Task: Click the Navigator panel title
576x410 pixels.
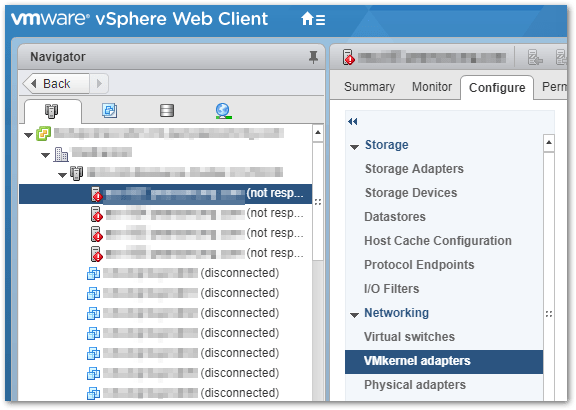Action: (58, 57)
